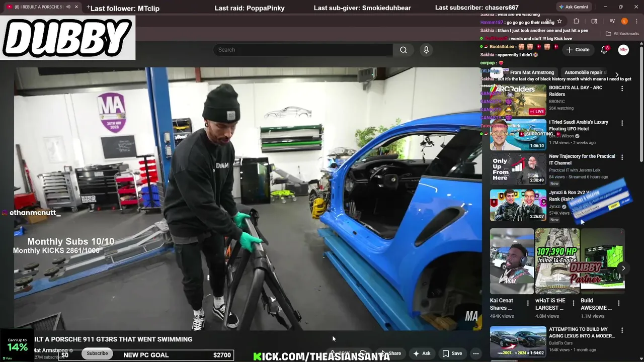Image resolution: width=644 pixels, height=362 pixels.
Task: Click the Subscribe button
Action: click(x=97, y=353)
